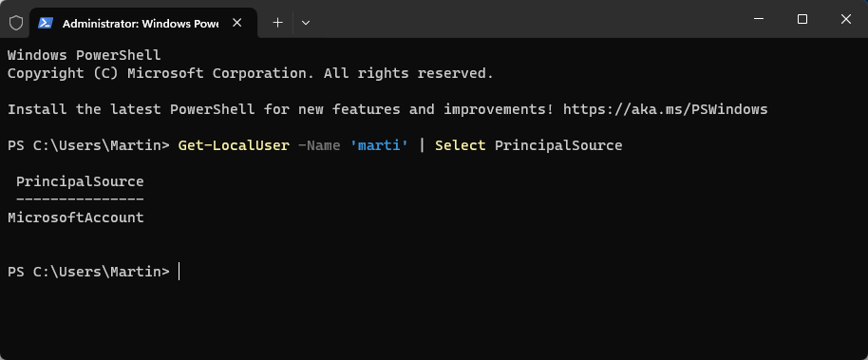Close the terminal window
This screenshot has width=868, height=360.
pyautogui.click(x=846, y=19)
